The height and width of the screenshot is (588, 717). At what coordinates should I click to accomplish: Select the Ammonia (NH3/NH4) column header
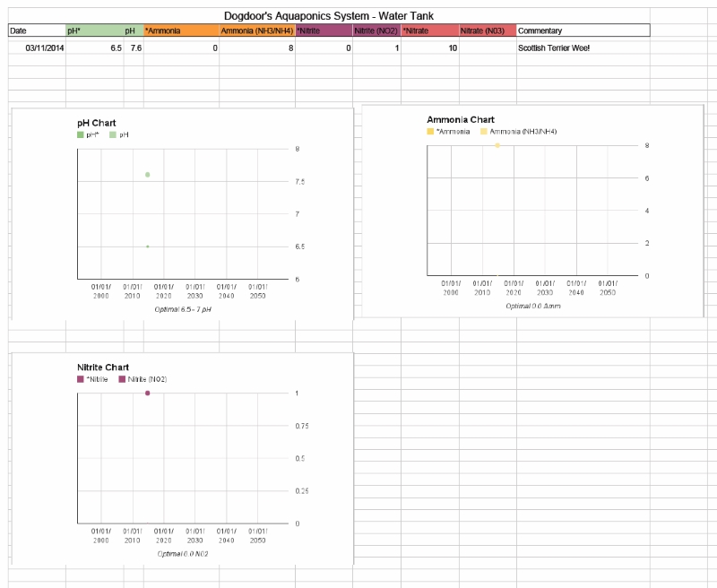[257, 30]
